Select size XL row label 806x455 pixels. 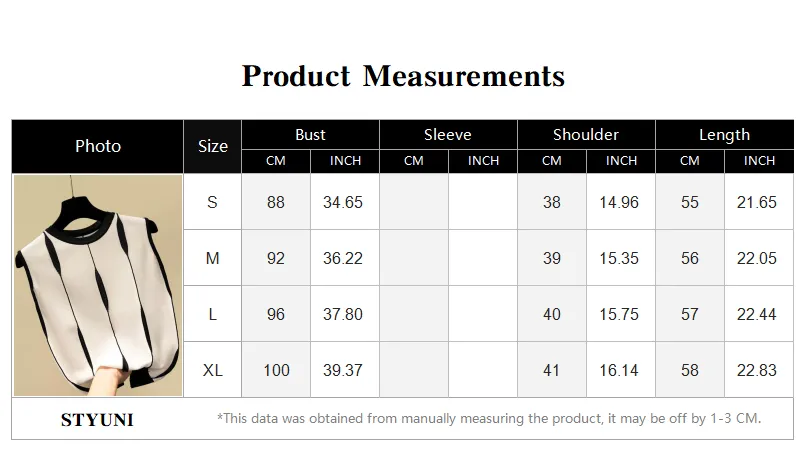[x=212, y=370]
